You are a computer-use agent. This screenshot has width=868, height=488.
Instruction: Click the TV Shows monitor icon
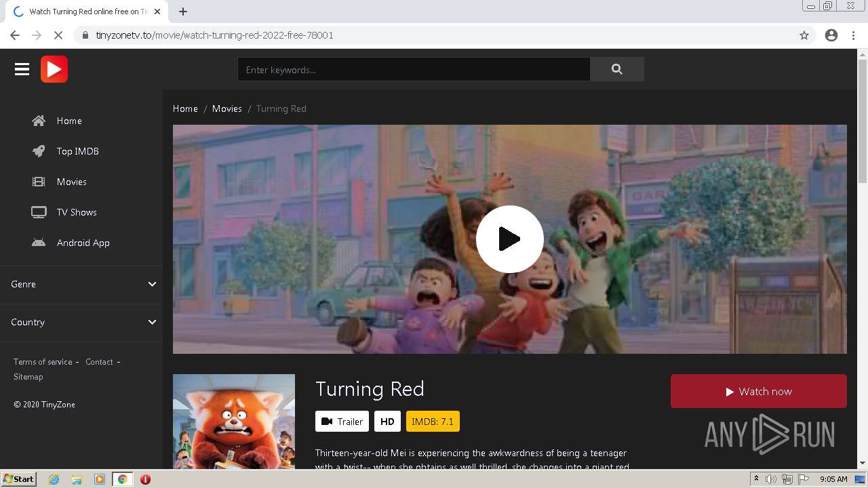(x=39, y=212)
